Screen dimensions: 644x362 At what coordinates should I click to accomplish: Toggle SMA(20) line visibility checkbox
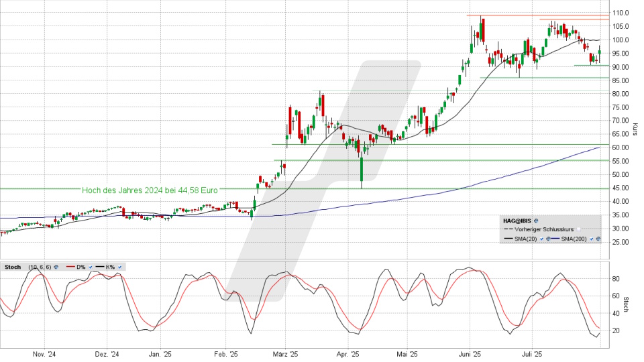[541, 239]
